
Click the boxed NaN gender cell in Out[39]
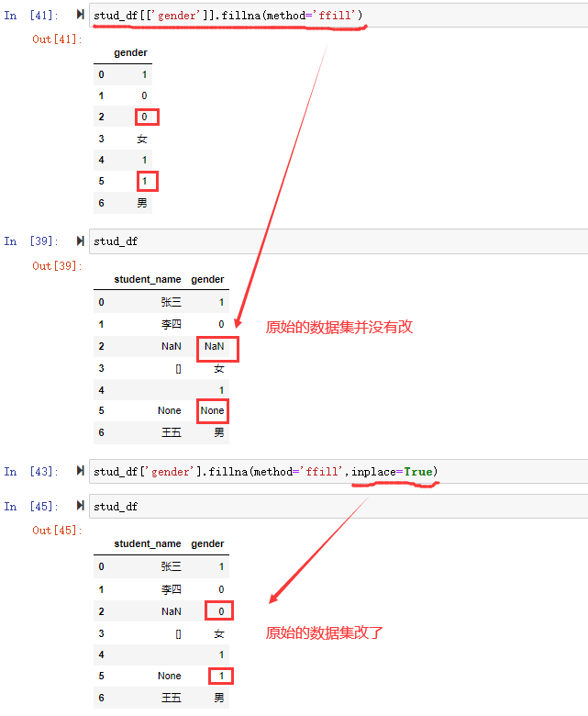[x=216, y=347]
